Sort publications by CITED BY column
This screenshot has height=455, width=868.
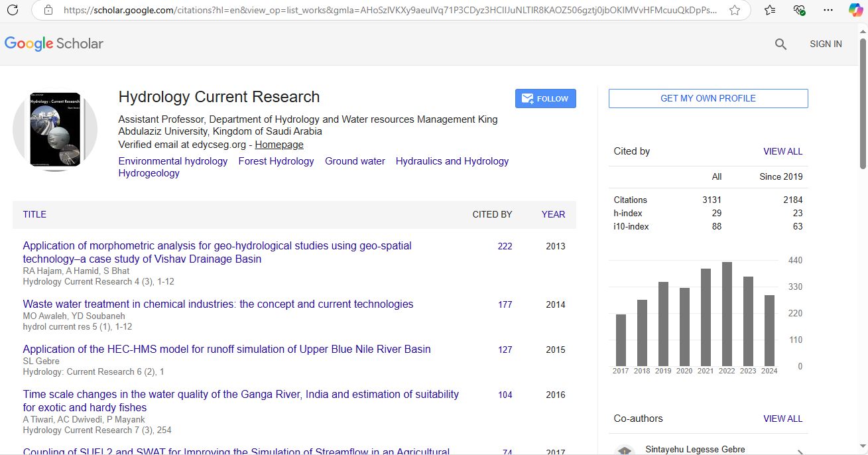pos(492,214)
